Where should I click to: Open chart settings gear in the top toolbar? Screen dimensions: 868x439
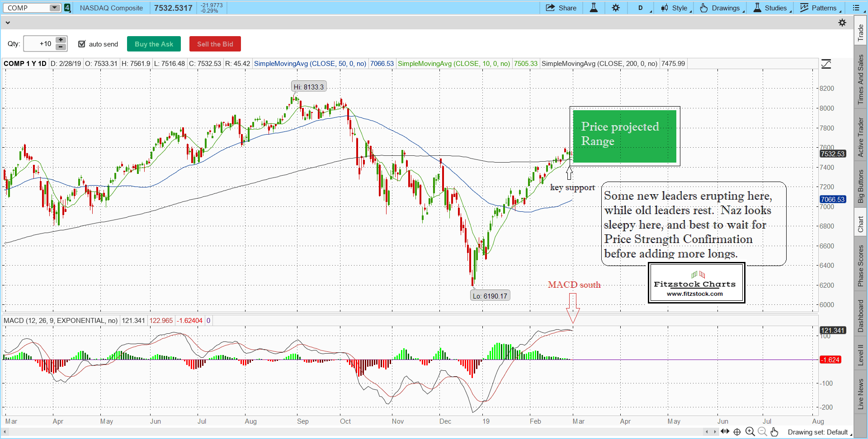coord(616,8)
